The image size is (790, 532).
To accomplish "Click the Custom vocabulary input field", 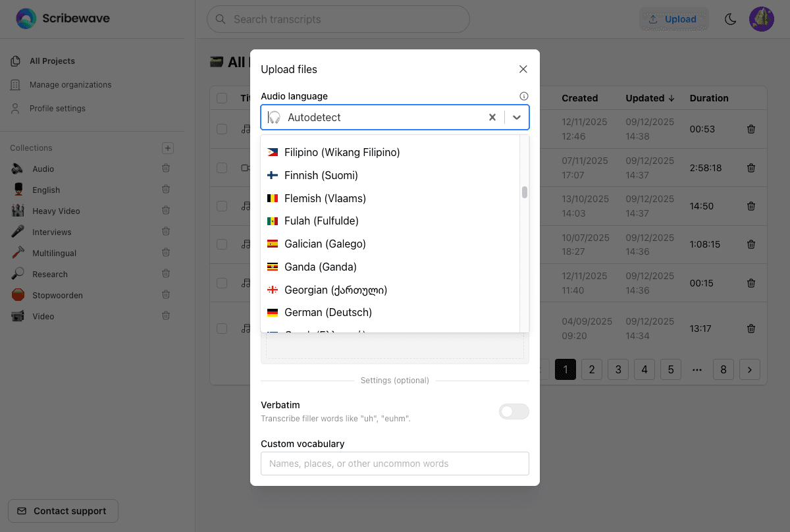I will coord(394,464).
